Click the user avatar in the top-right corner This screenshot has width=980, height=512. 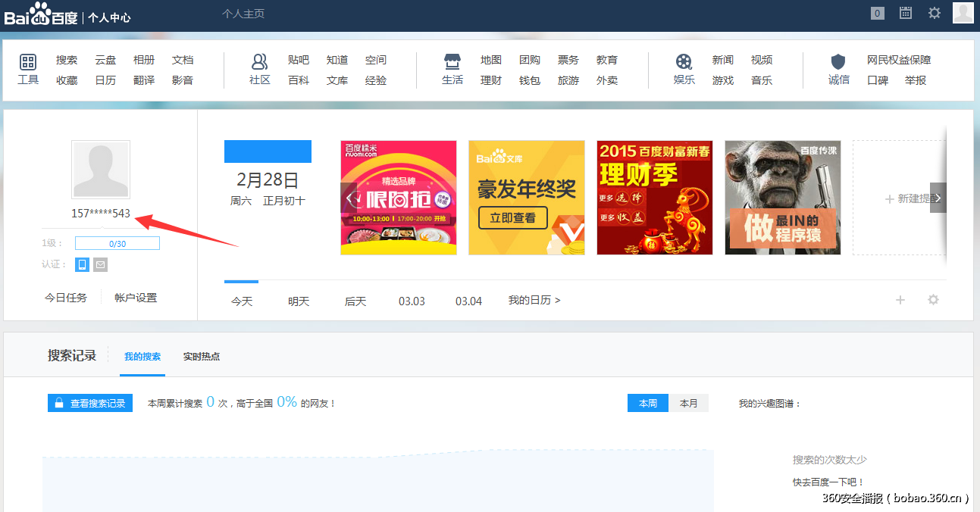pyautogui.click(x=963, y=13)
